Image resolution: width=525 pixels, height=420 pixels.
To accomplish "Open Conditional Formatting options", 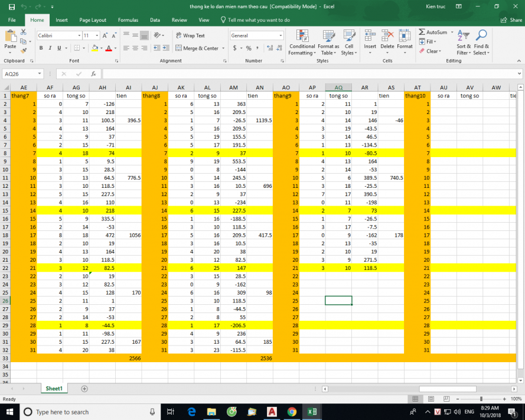I will pos(302,41).
